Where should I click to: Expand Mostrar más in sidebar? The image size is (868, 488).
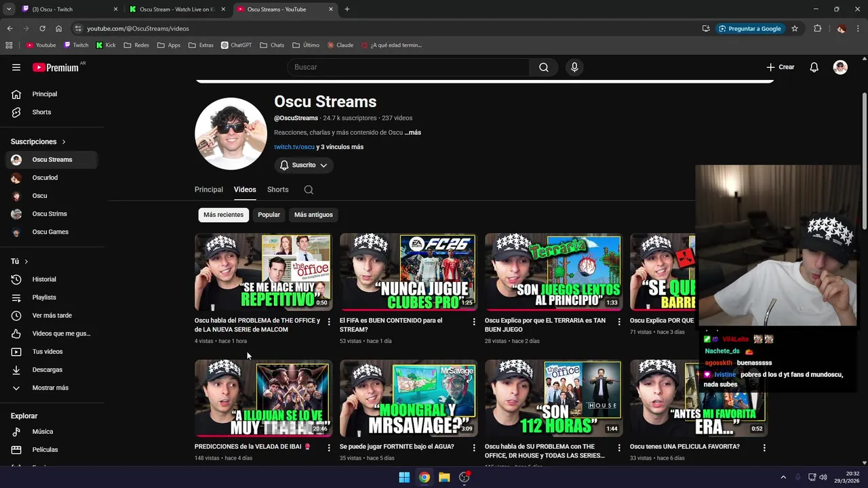[x=52, y=388]
